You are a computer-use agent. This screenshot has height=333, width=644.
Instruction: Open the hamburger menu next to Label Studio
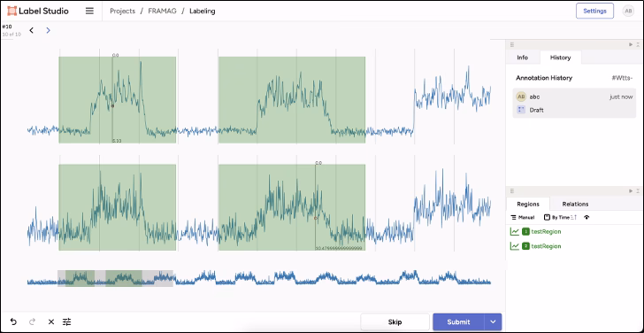pos(89,12)
